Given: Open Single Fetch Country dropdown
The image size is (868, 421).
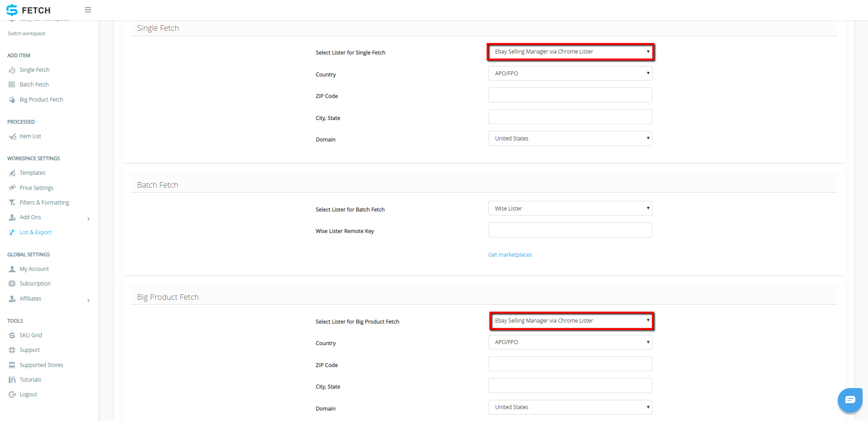Looking at the screenshot, I should [x=570, y=73].
